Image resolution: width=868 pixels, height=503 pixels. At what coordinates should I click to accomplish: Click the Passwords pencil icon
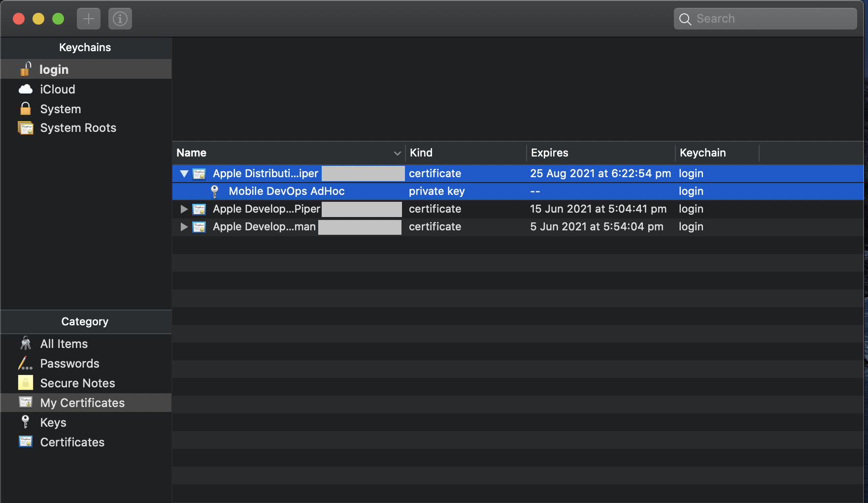(26, 363)
